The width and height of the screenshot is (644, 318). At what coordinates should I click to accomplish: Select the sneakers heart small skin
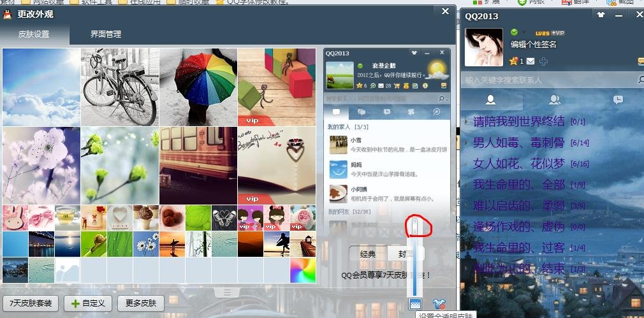click(224, 218)
